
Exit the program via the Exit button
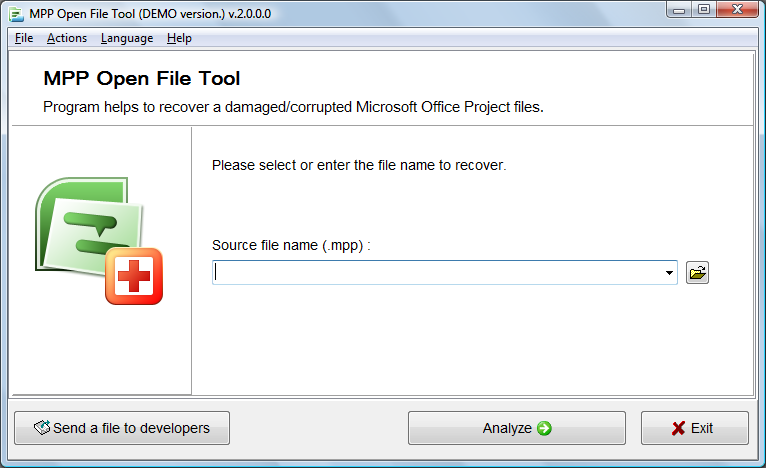[695, 428]
